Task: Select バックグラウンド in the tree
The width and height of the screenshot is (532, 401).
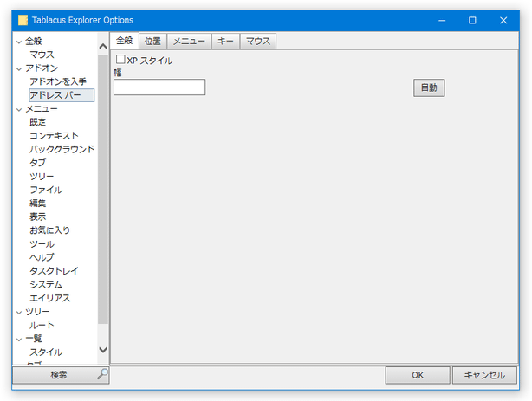Action: pyautogui.click(x=62, y=149)
